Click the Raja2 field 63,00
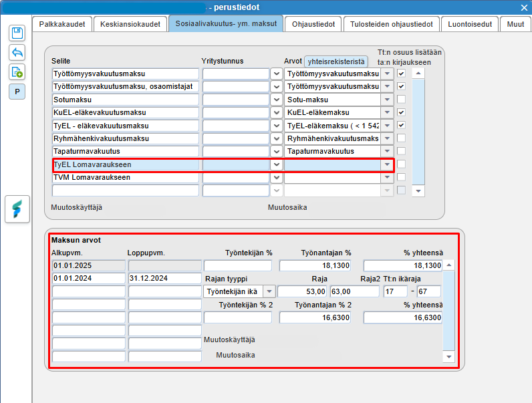Screen dimensions: 532x403 tap(354, 291)
